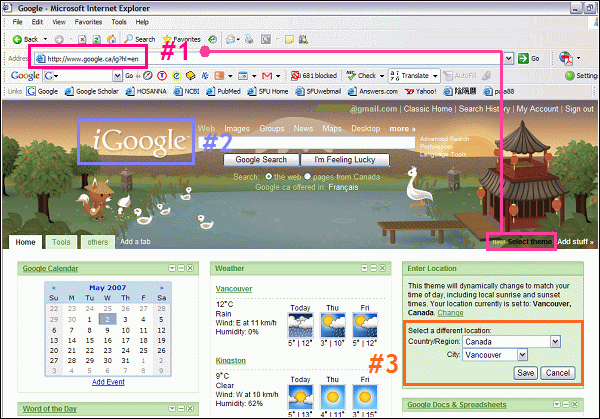Click the I'm Feeling Lucky button
Viewport: 600px width, 419px height.
point(345,160)
